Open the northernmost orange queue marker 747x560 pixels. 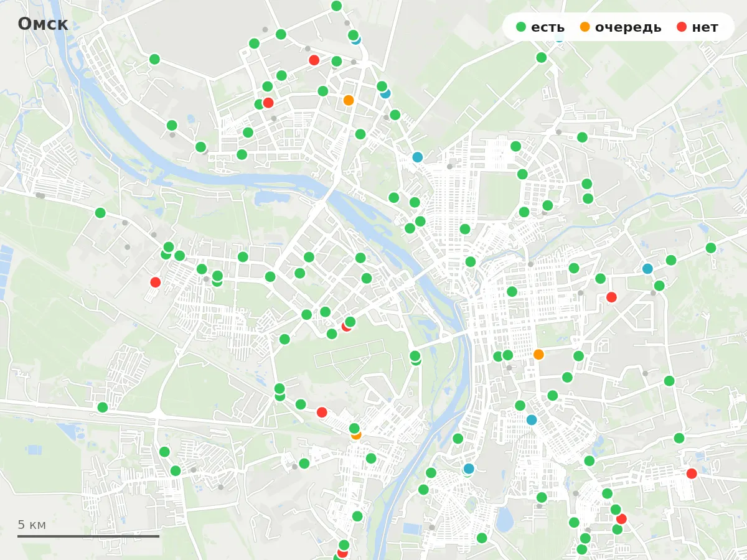pos(349,100)
